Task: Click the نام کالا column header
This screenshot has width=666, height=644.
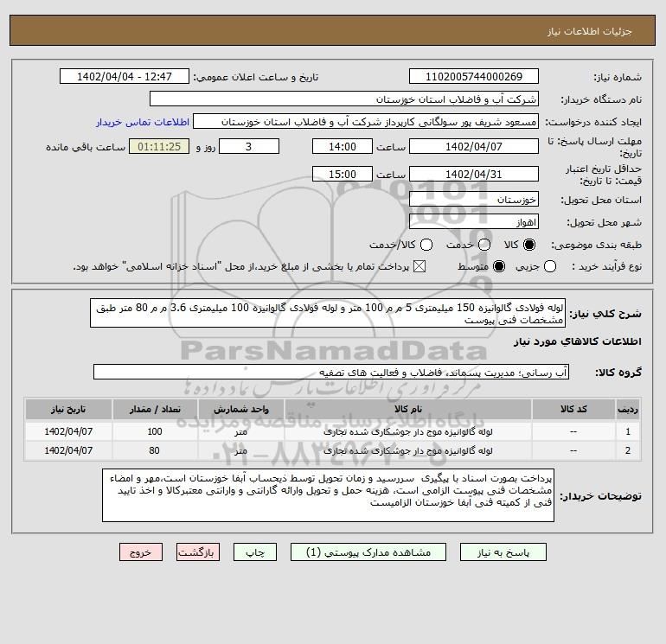Action: point(407,409)
